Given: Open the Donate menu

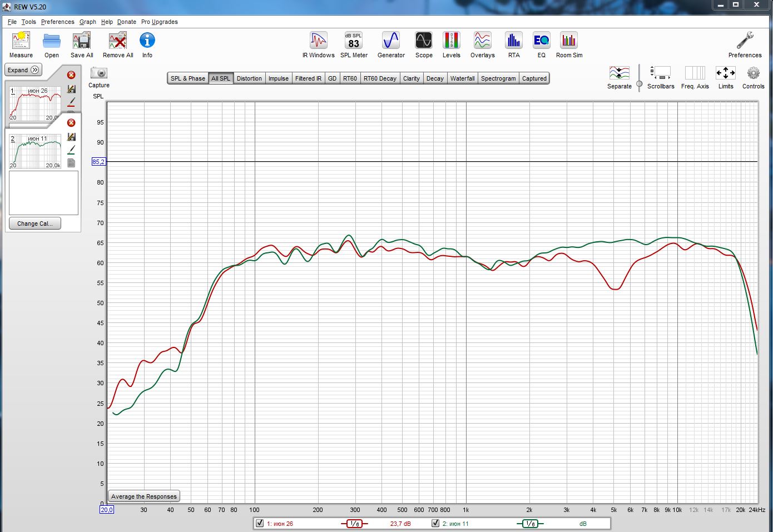Looking at the screenshot, I should (126, 22).
